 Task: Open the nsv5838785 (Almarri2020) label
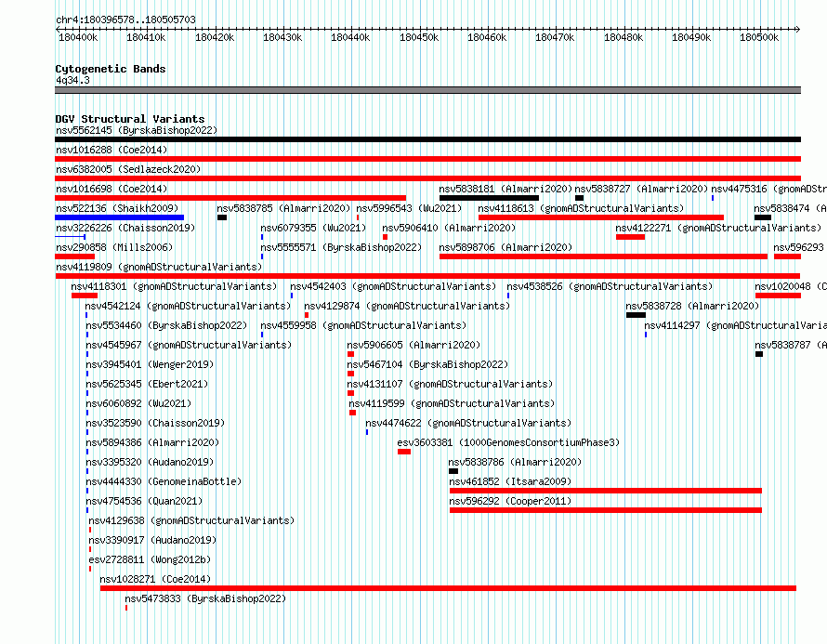click(x=283, y=208)
